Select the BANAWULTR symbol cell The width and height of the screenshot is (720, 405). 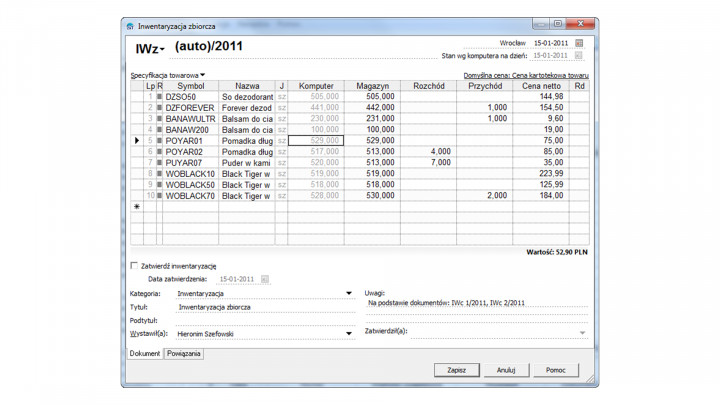coord(191,119)
